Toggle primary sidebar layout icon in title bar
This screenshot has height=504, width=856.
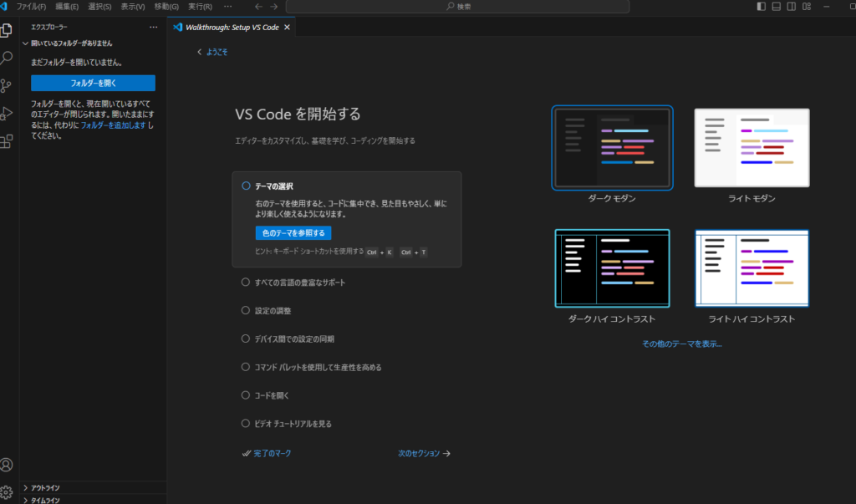(761, 7)
